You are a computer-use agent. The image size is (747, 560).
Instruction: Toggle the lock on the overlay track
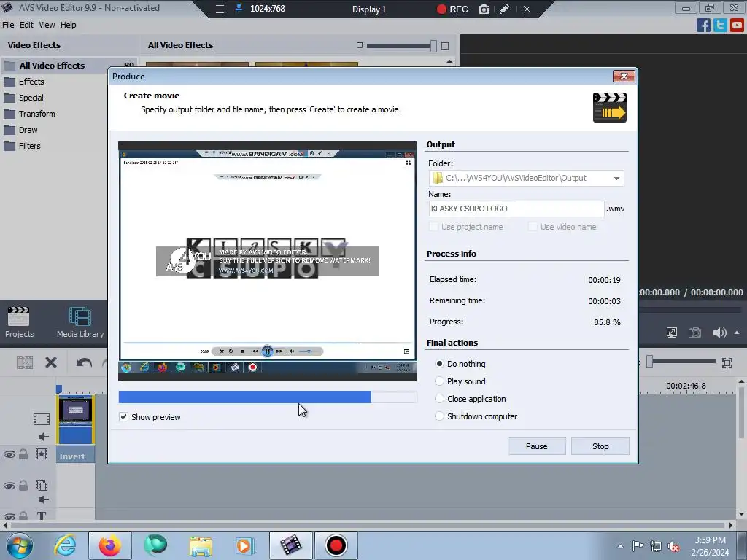tap(23, 485)
